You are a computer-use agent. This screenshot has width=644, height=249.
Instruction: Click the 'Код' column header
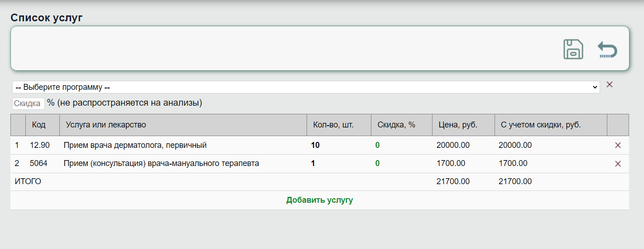38,125
